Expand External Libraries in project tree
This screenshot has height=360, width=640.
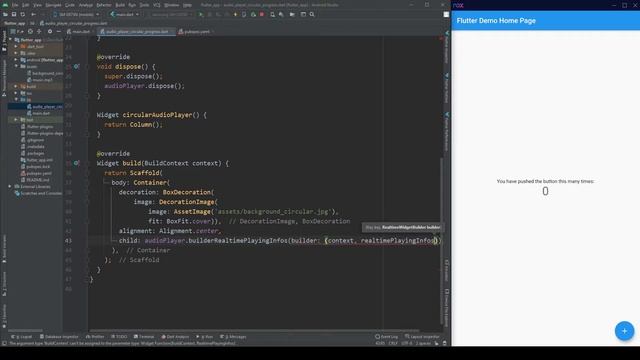10,186
